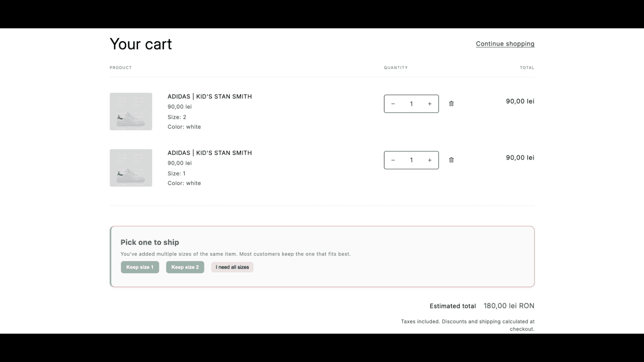Delete the size 1 Stan Smith item

click(451, 160)
